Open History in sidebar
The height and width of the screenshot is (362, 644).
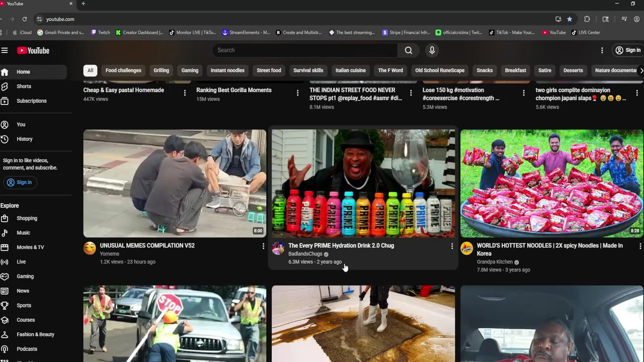click(x=33, y=139)
